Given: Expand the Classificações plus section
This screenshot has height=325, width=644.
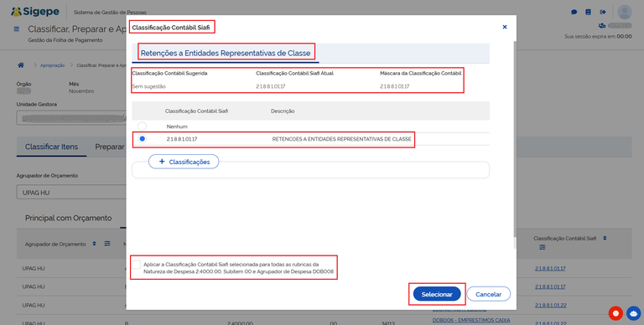Looking at the screenshot, I should [184, 162].
